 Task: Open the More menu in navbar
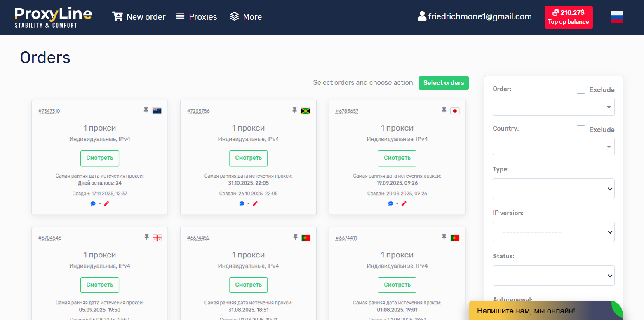[x=246, y=17]
